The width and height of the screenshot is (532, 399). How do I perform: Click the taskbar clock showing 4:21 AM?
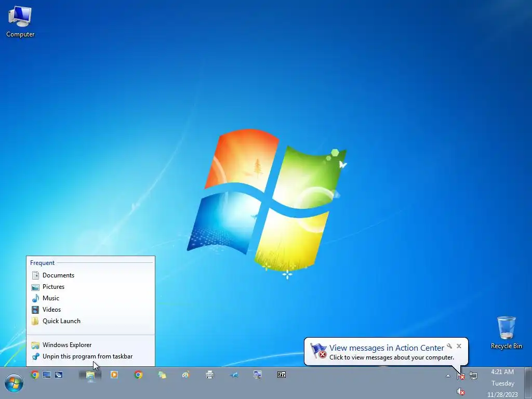[502, 383]
